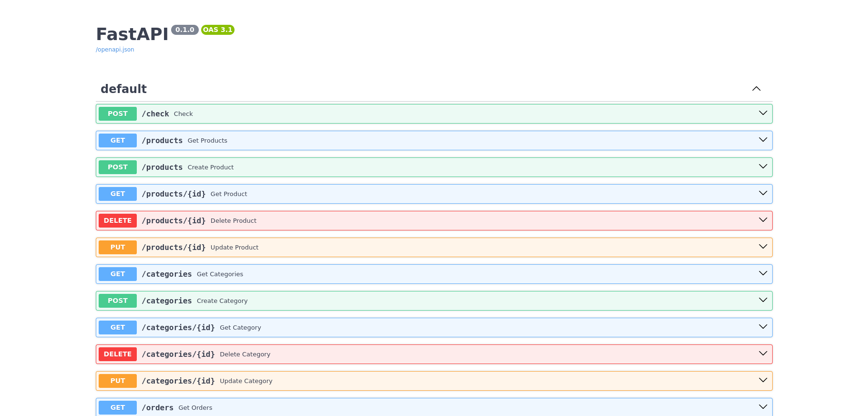
Task: Expand the Update Category row chevron
Action: (x=763, y=380)
